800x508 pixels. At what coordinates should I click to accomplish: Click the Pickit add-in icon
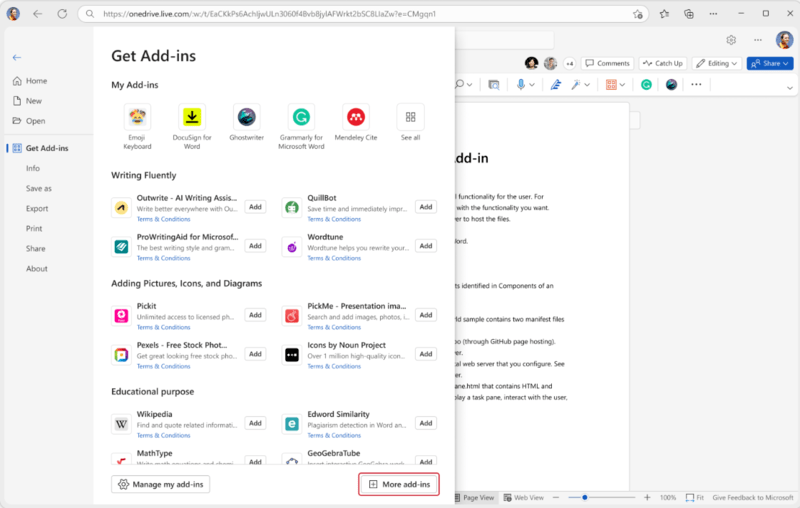coord(121,316)
